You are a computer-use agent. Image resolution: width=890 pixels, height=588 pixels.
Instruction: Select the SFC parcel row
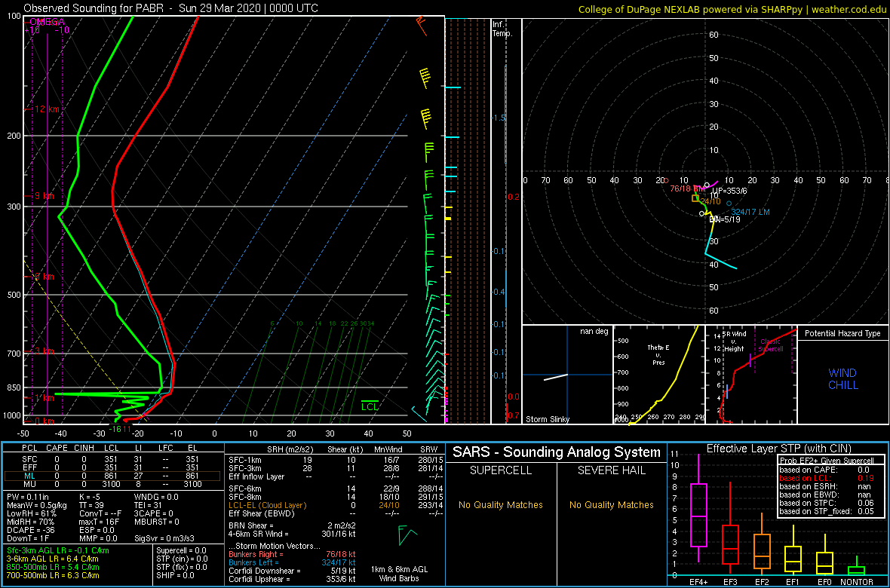pos(112,458)
